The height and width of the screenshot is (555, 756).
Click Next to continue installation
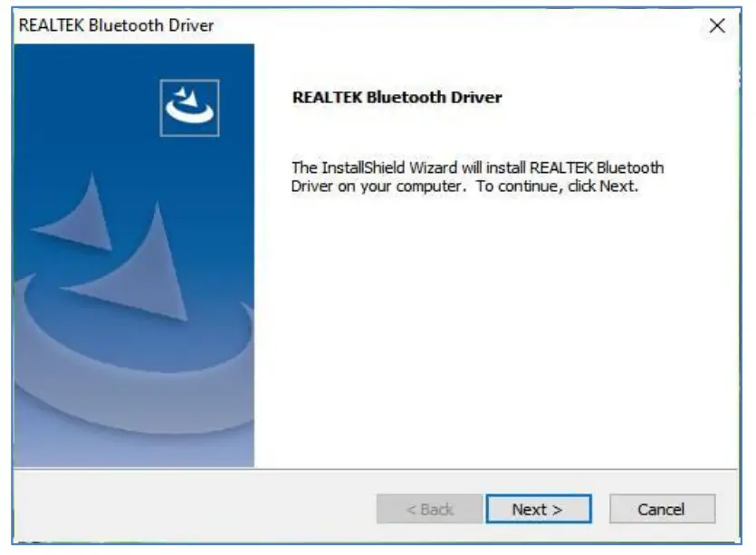click(539, 509)
